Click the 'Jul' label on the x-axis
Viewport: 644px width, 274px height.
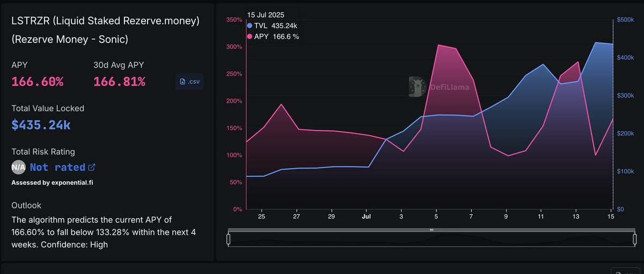click(367, 216)
